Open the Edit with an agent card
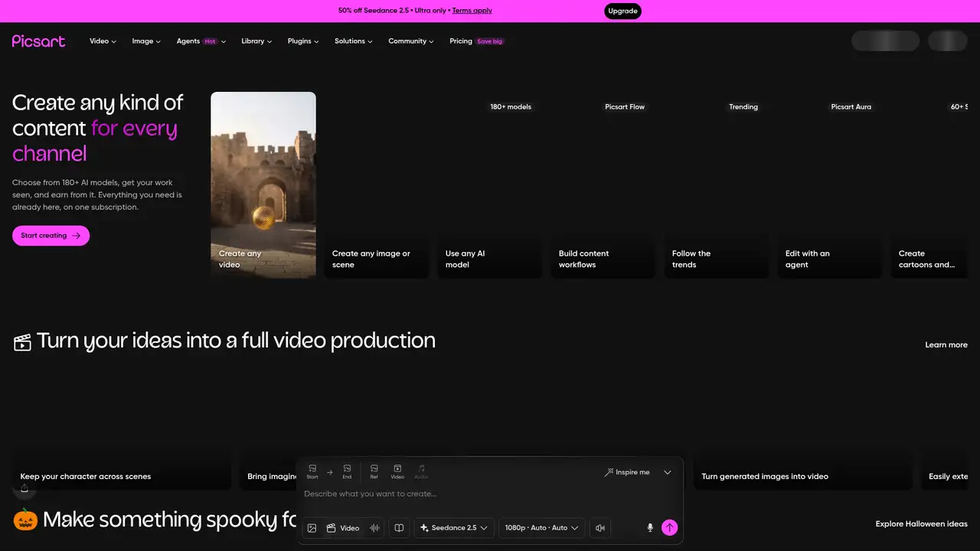Screen dimensions: 980x551 point(830,184)
